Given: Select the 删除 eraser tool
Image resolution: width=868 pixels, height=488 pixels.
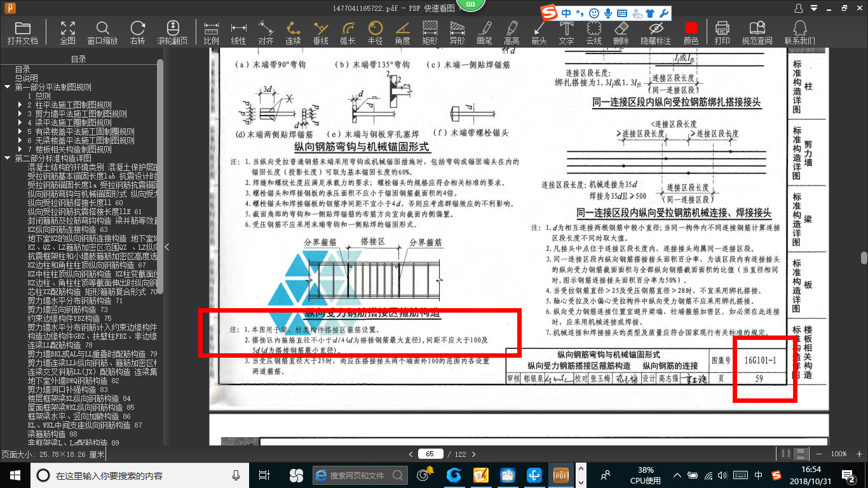Looking at the screenshot, I should point(621,33).
